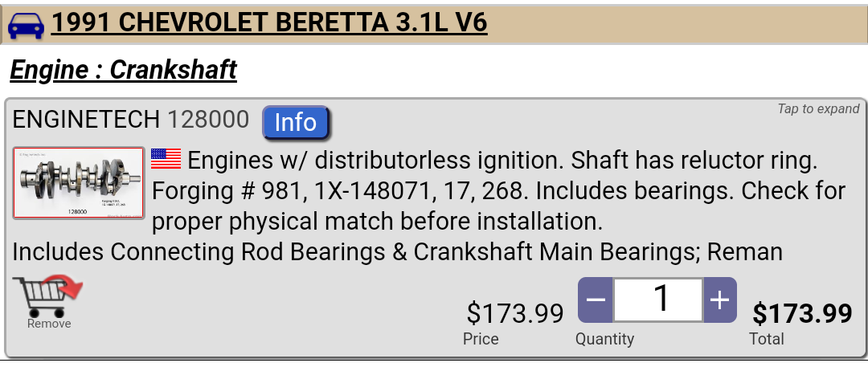Click the remove-from-cart shopping cart icon
Screen dimensions: 868x367
coord(49,296)
